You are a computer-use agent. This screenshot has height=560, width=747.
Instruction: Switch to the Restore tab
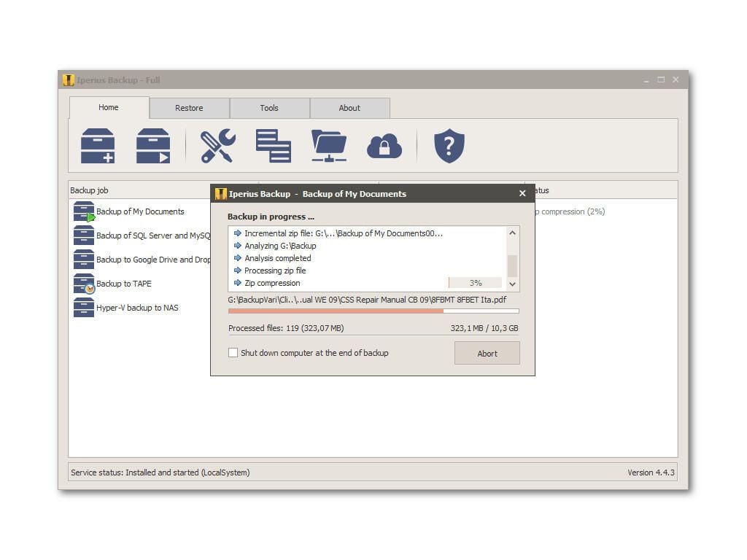click(x=189, y=108)
